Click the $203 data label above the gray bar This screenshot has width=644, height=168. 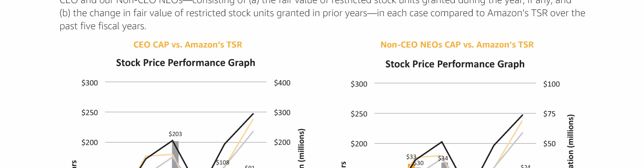175,134
